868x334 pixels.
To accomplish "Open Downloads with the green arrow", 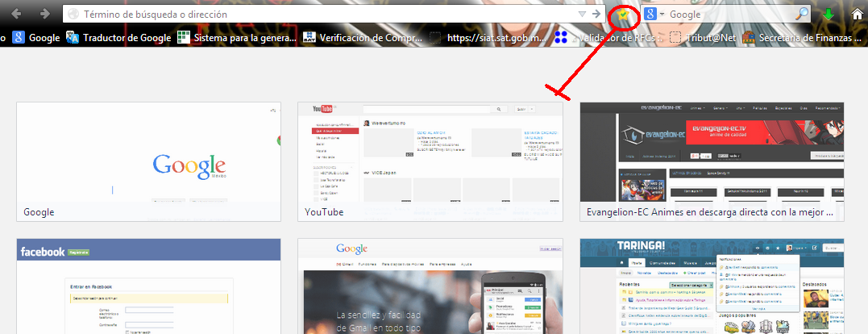I will click(x=829, y=15).
